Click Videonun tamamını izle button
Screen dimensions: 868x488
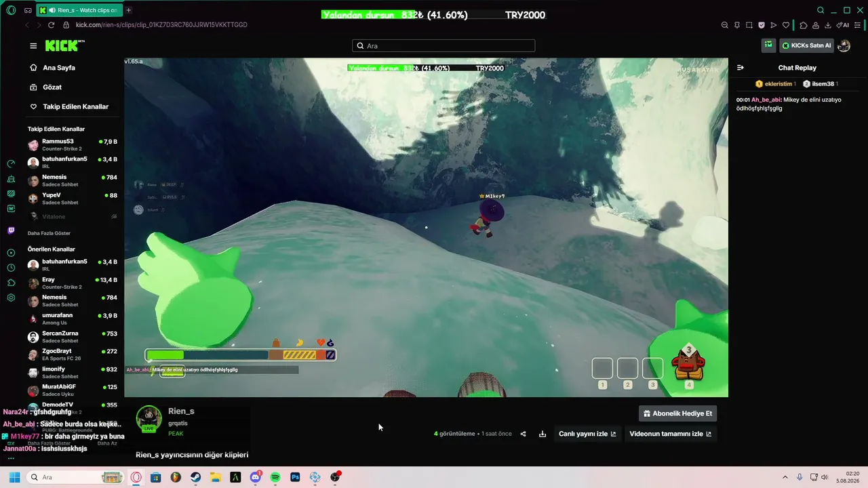tap(671, 434)
